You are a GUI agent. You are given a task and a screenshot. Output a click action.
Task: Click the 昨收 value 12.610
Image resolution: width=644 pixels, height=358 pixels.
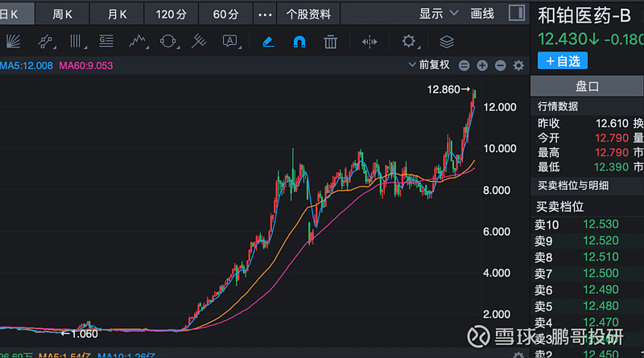(612, 123)
